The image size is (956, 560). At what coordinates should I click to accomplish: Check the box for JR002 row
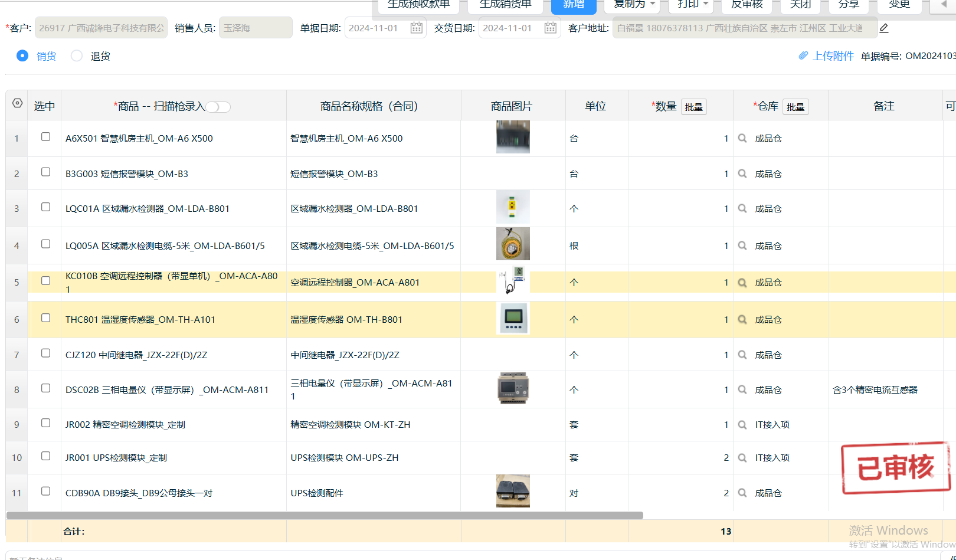45,423
